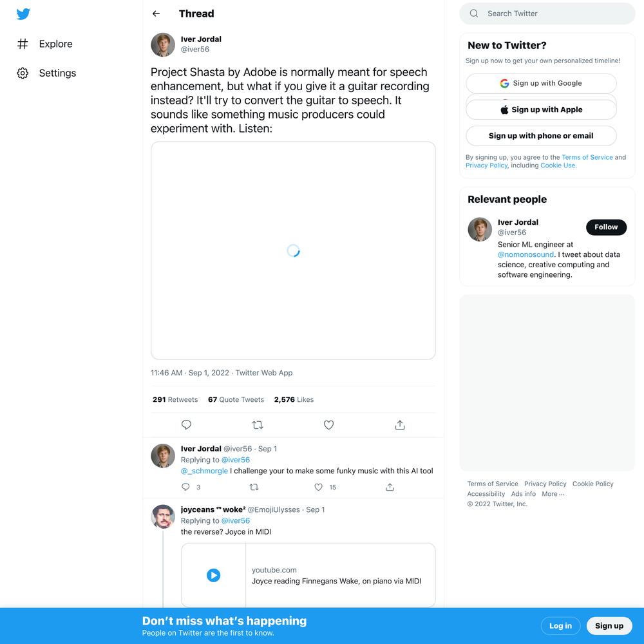The width and height of the screenshot is (644, 644).
Task: Follow Iver Jordal
Action: [x=606, y=227]
